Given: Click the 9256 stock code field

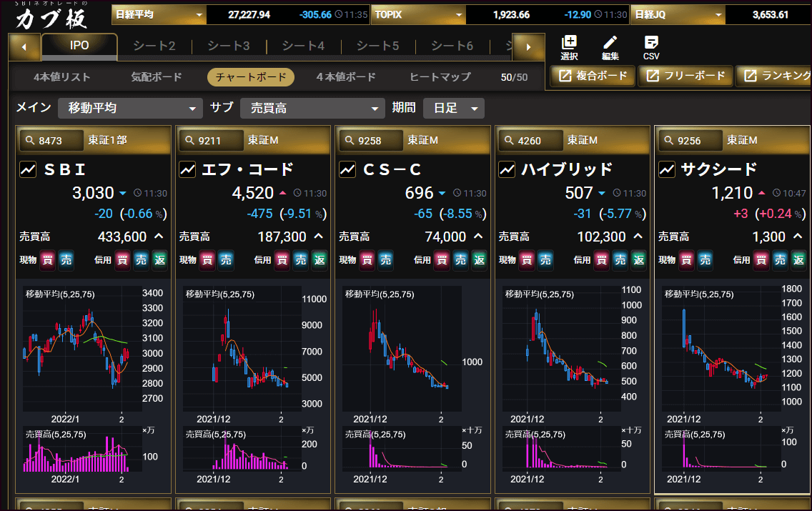Looking at the screenshot, I should [690, 140].
